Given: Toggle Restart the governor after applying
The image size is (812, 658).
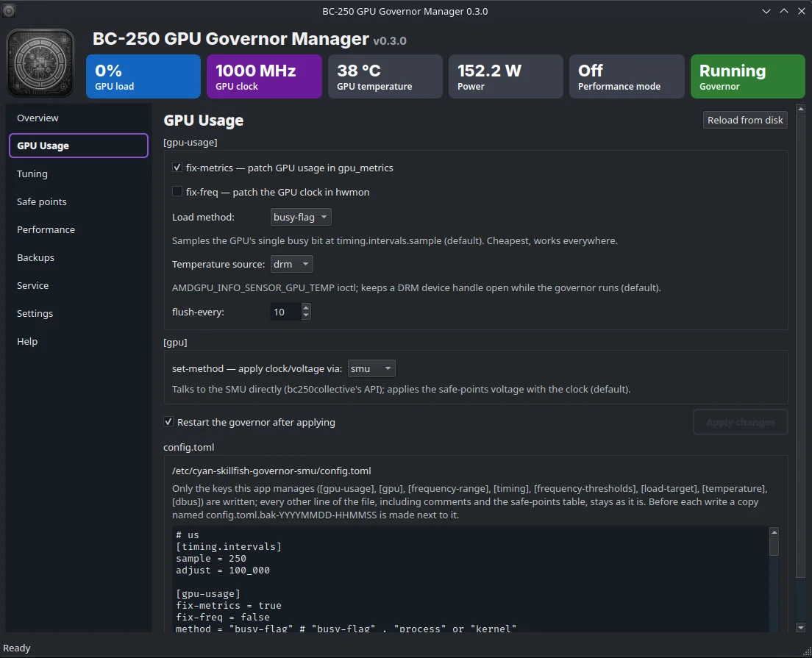Looking at the screenshot, I should 168,422.
